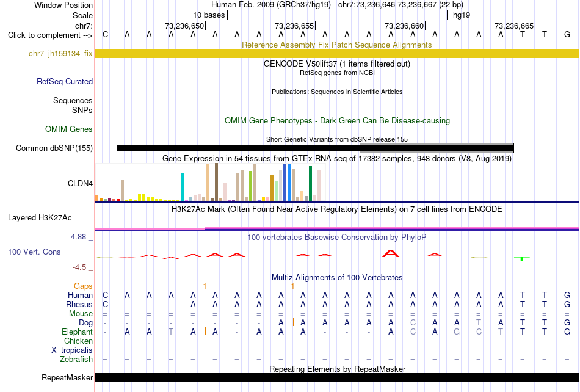Click the Dog alignment row label
This screenshot has width=580, height=392.
(86, 323)
